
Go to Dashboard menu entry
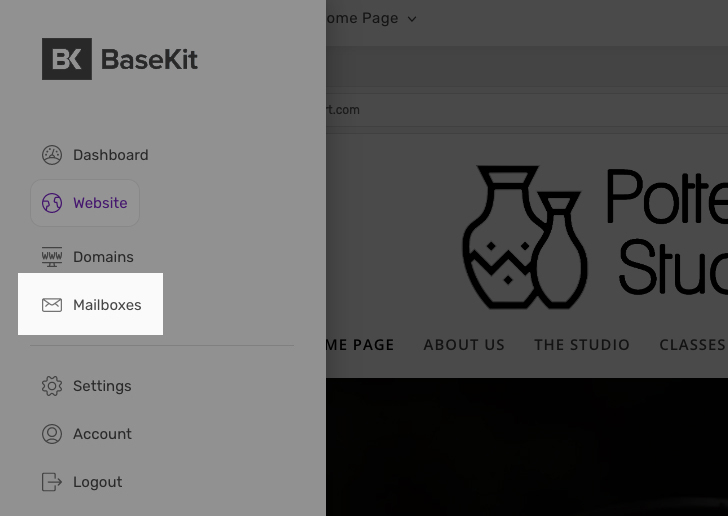click(110, 155)
